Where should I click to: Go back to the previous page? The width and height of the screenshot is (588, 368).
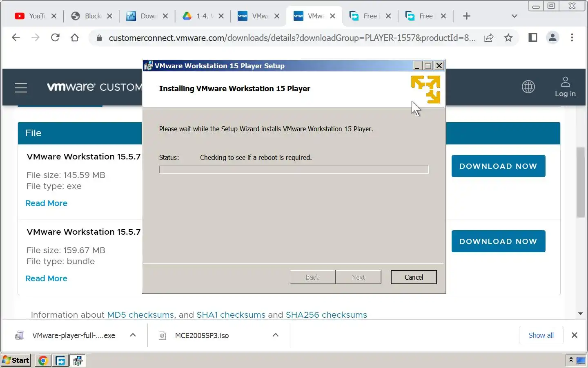pyautogui.click(x=16, y=38)
